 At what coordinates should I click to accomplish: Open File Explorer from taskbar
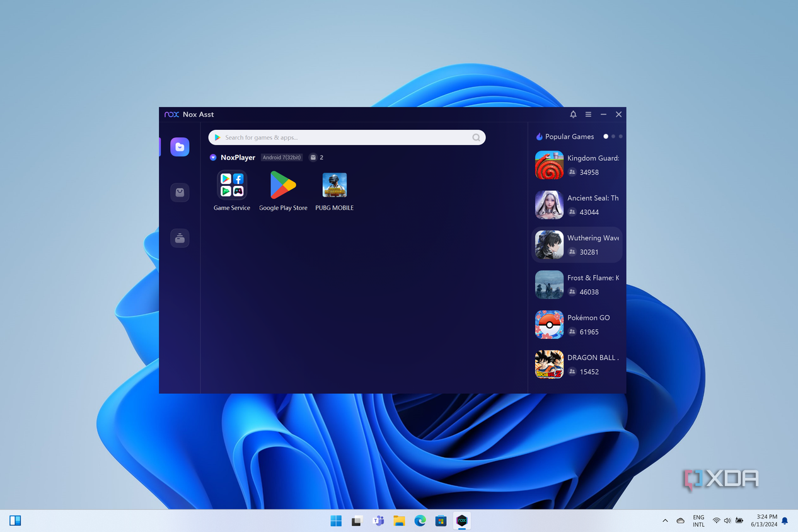click(399, 521)
